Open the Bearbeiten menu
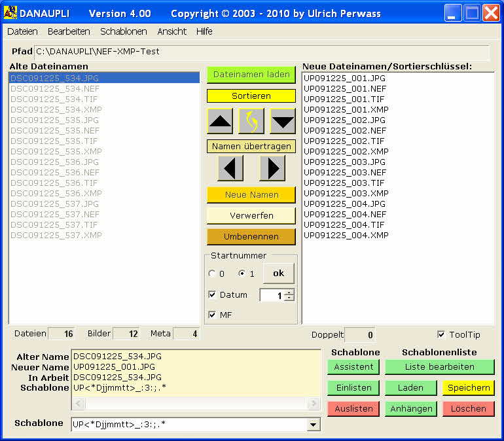Viewport: 504px width, 441px height. click(69, 31)
